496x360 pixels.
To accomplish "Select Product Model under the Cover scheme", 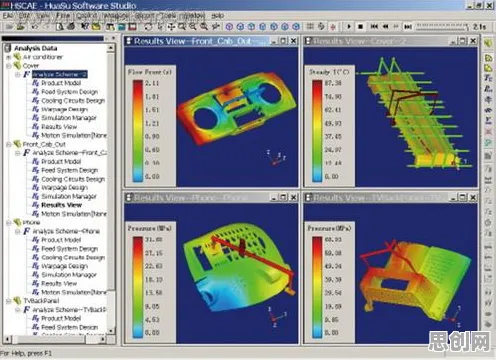I will [61, 83].
